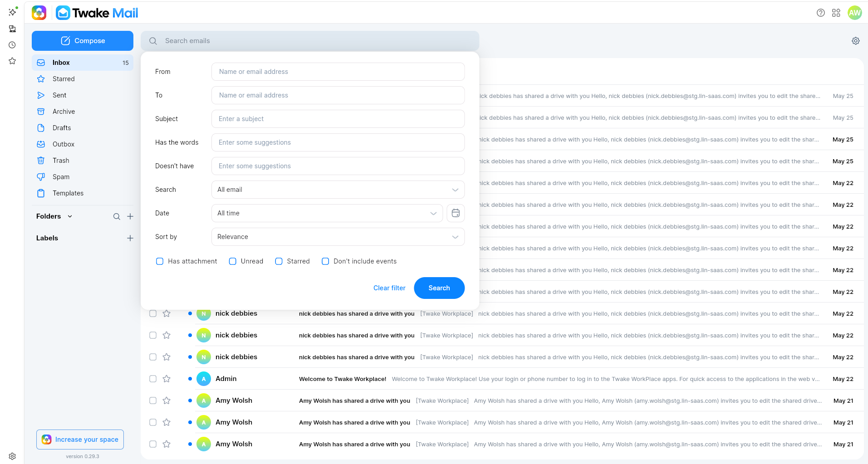Image resolution: width=868 pixels, height=464 pixels.
Task: Open the help question mark icon
Action: (x=820, y=13)
